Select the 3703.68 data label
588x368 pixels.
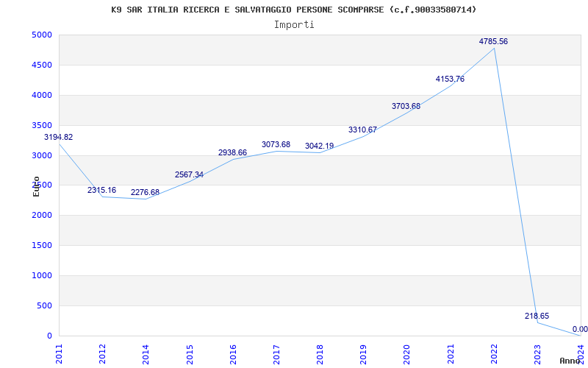coord(406,106)
